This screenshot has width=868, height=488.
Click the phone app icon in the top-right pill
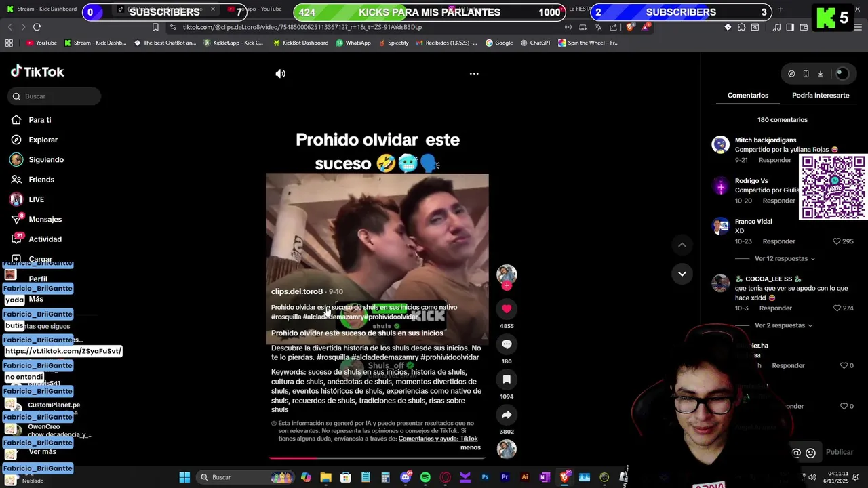806,74
